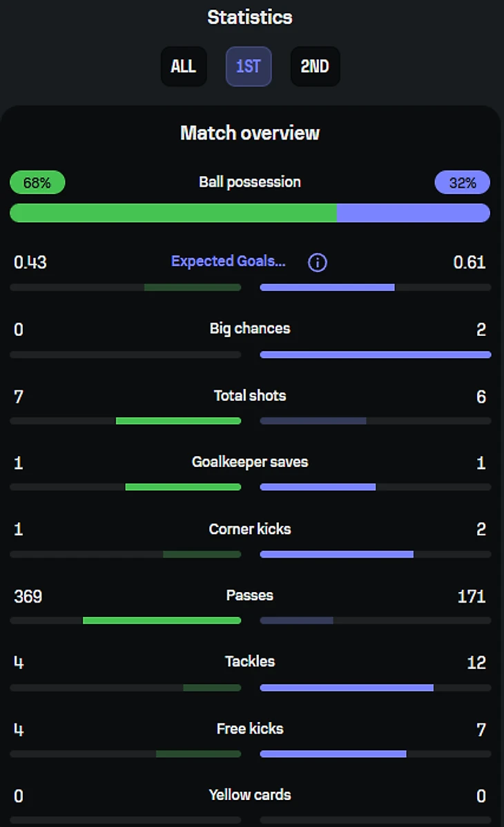Viewport: 504px width, 827px height.
Task: Open the Expected Goals link
Action: [x=228, y=261]
